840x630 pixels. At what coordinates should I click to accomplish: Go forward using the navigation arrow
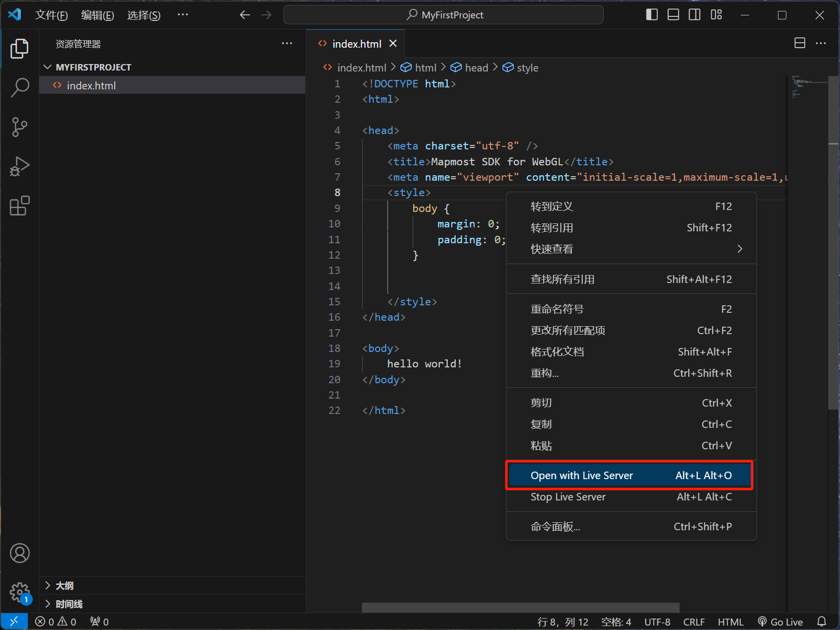pos(267,15)
